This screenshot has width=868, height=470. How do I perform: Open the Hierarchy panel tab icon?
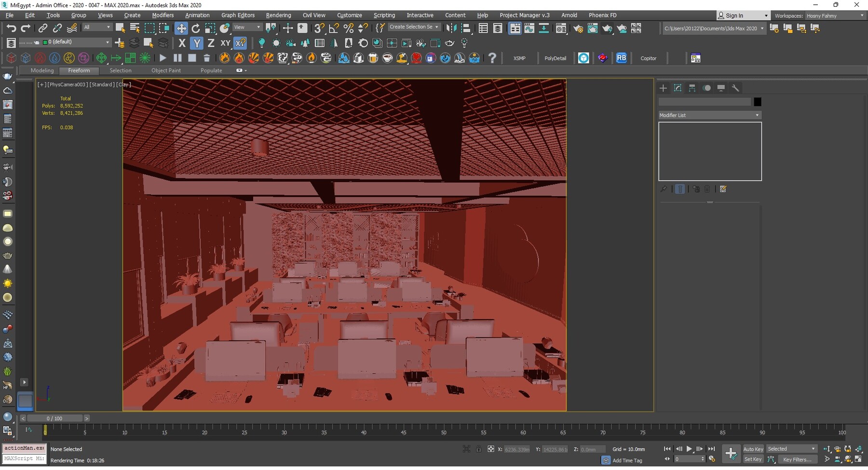coord(692,88)
